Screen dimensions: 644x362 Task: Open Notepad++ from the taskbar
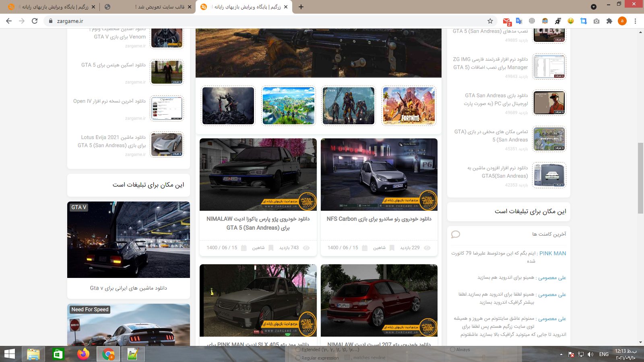tap(133, 354)
